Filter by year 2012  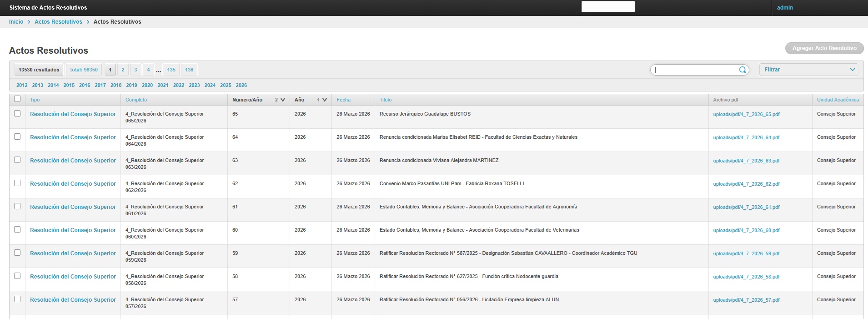click(22, 85)
